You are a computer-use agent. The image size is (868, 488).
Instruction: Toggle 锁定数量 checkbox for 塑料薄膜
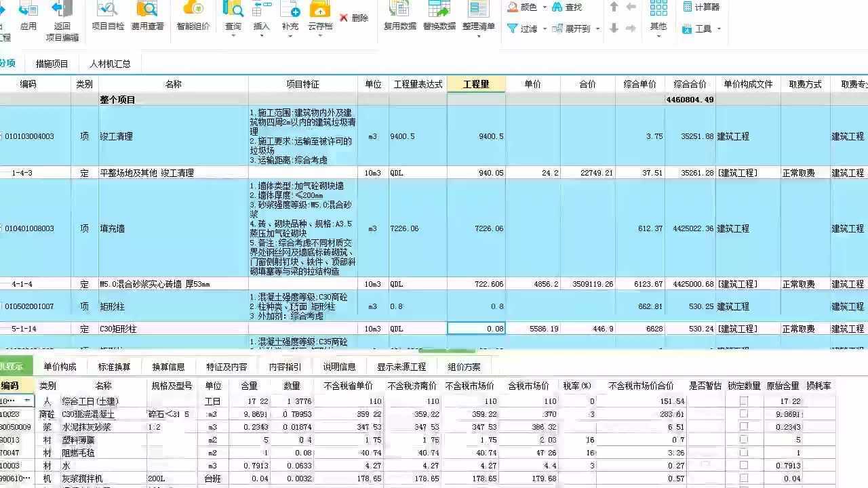click(x=744, y=440)
